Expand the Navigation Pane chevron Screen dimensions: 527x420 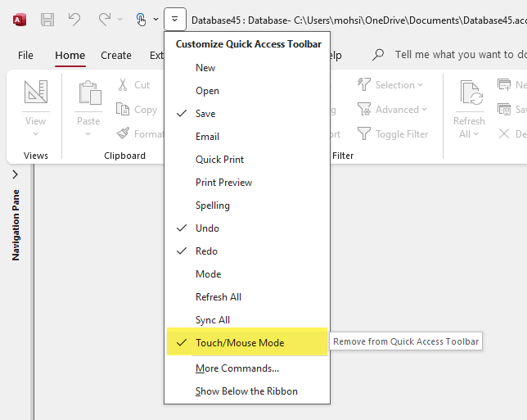(x=15, y=175)
